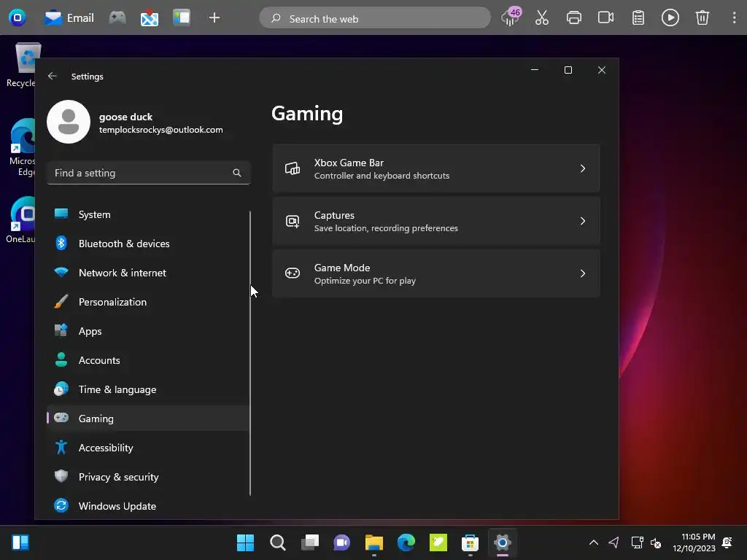Open Captures settings card
Screen dimensions: 747x560
436,221
